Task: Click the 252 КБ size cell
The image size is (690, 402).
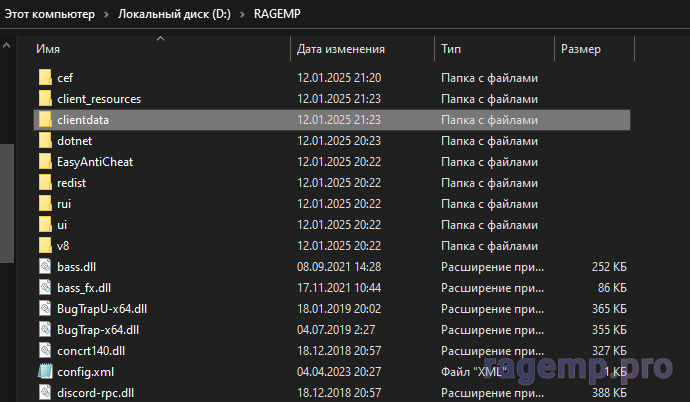Action: (609, 267)
